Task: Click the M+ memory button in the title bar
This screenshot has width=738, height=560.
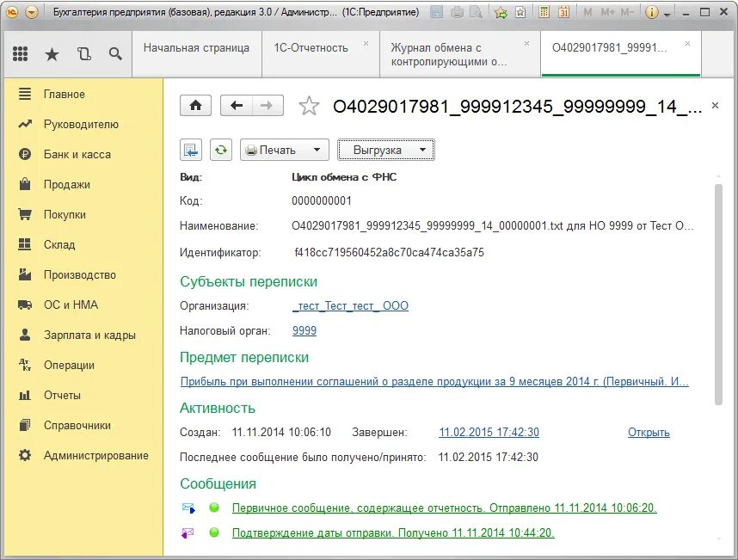Action: tap(607, 12)
